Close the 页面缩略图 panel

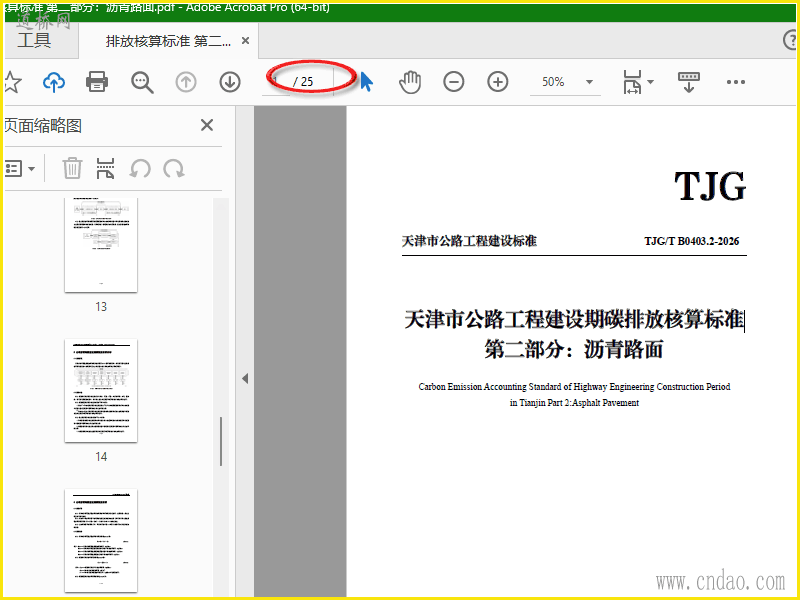tap(207, 125)
